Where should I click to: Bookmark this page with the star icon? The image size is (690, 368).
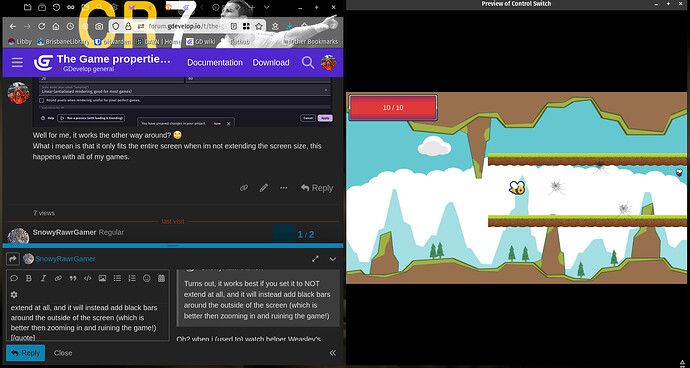click(259, 26)
